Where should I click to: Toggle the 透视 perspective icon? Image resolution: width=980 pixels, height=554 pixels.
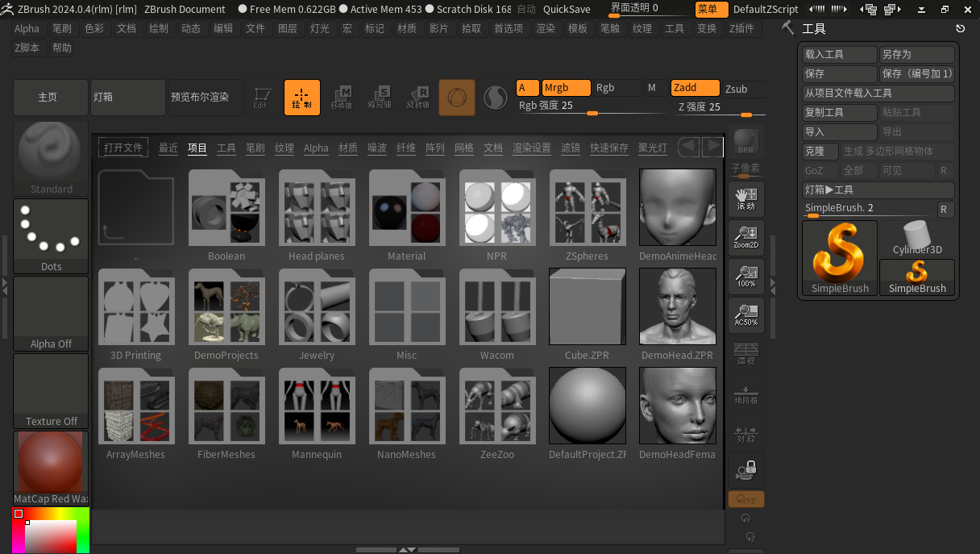click(x=745, y=351)
